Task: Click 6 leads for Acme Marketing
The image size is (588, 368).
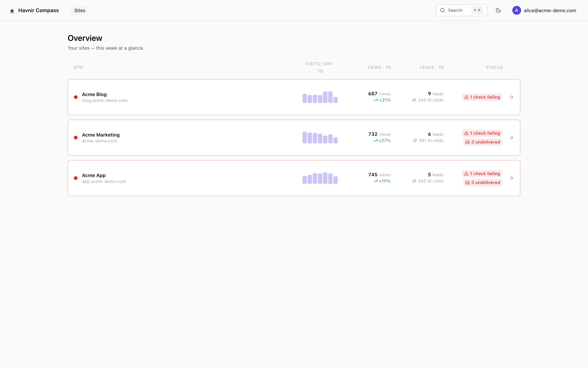Action: pos(436,134)
